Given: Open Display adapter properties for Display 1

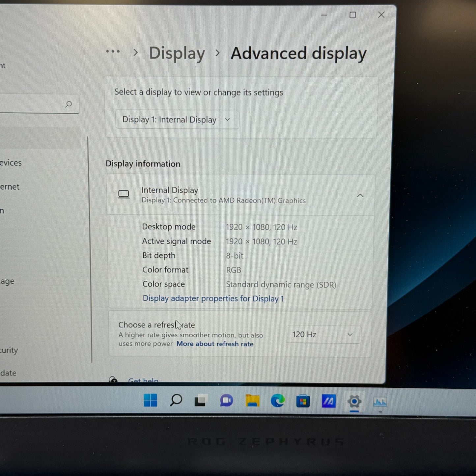Looking at the screenshot, I should (x=213, y=298).
